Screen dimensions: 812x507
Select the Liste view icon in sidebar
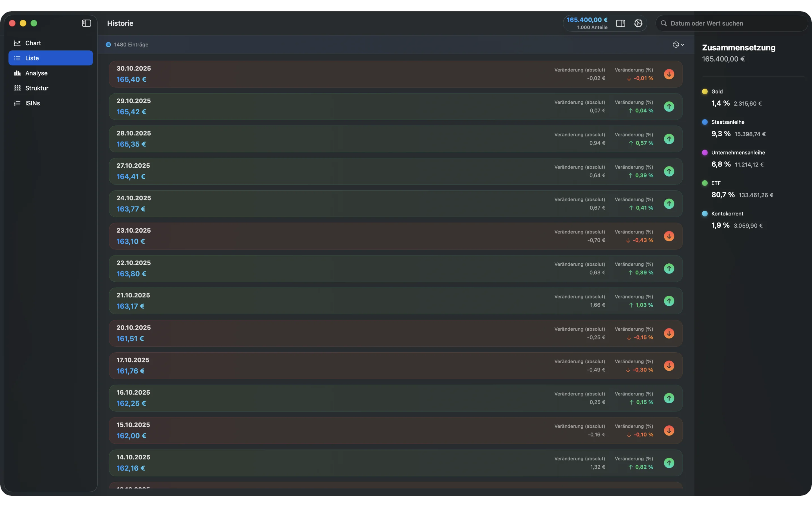point(17,58)
